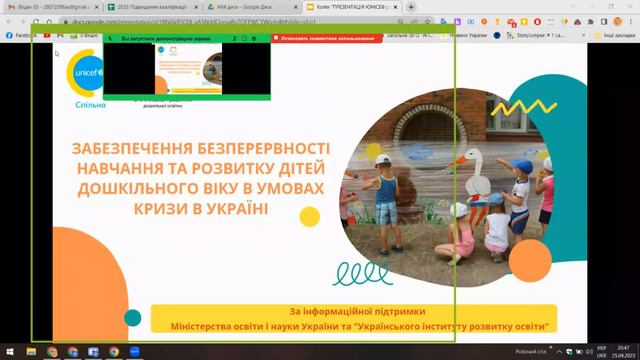The height and width of the screenshot is (360, 640).
Task: Open the Zoom app on the taskbar
Action: click(x=134, y=351)
